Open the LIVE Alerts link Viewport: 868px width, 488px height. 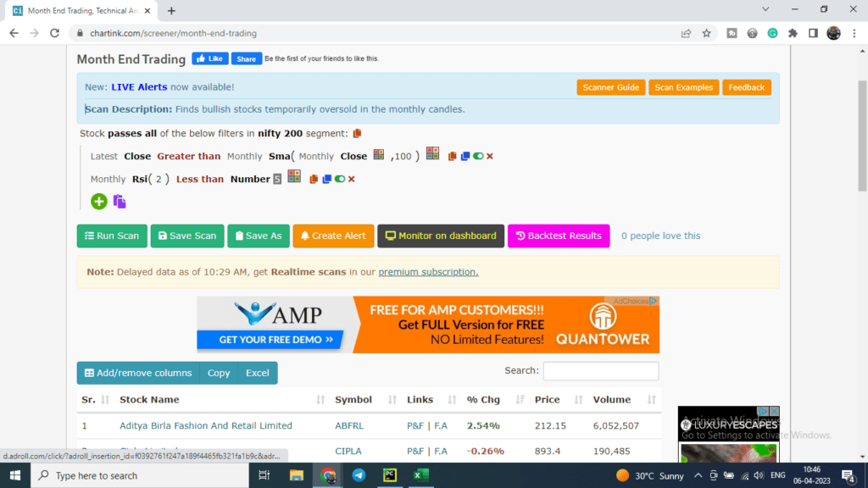click(x=139, y=87)
